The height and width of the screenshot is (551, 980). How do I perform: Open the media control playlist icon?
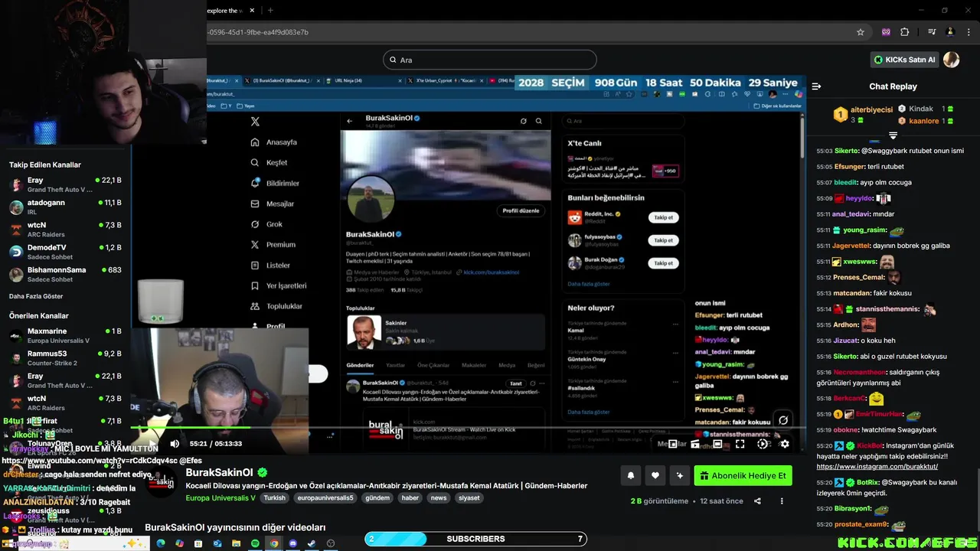[x=932, y=32]
